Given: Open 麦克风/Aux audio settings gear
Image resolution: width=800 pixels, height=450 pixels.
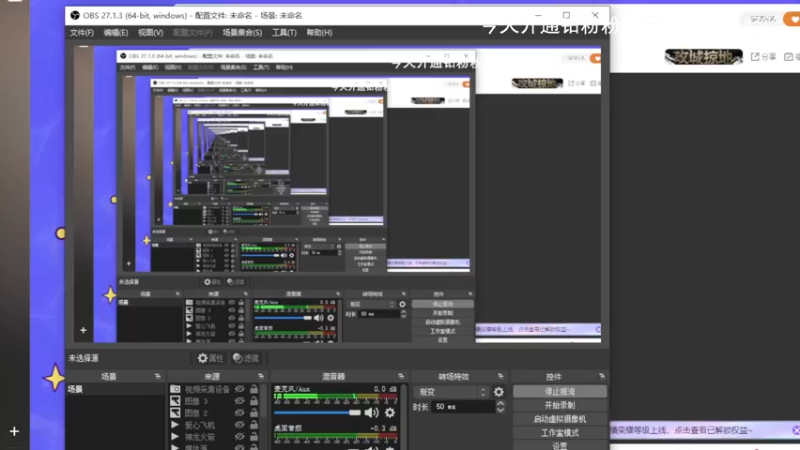Looking at the screenshot, I should [x=390, y=412].
